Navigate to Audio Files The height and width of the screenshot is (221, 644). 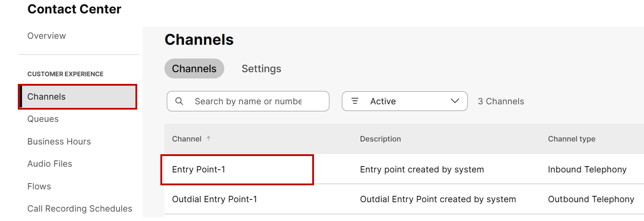point(50,164)
